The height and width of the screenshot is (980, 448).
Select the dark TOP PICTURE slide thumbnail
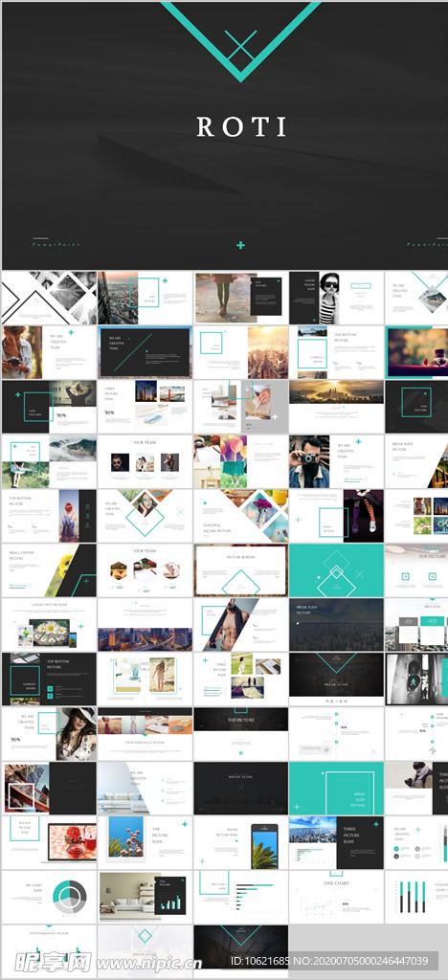(240, 733)
